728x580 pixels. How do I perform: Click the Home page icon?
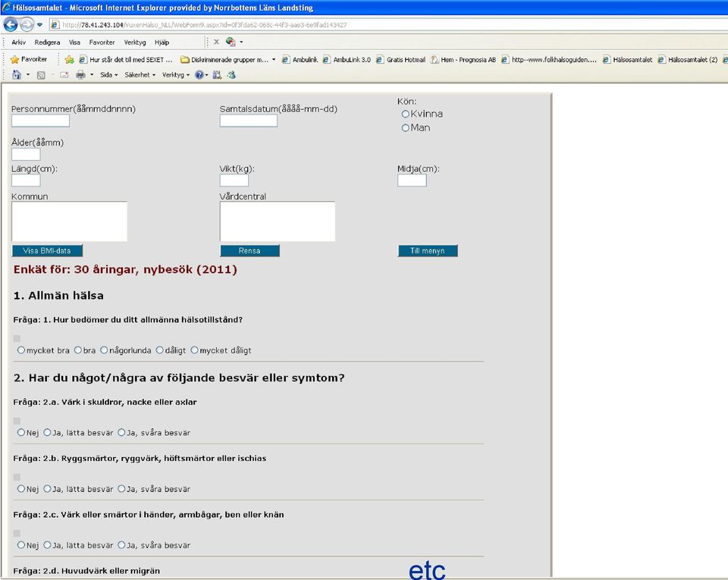(x=17, y=74)
